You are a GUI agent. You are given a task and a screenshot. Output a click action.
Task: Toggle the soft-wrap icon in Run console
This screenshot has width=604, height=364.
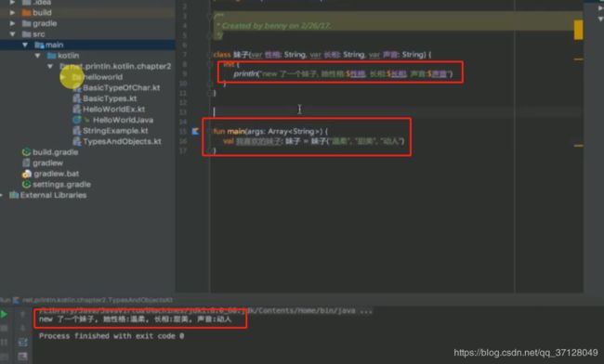point(22,342)
